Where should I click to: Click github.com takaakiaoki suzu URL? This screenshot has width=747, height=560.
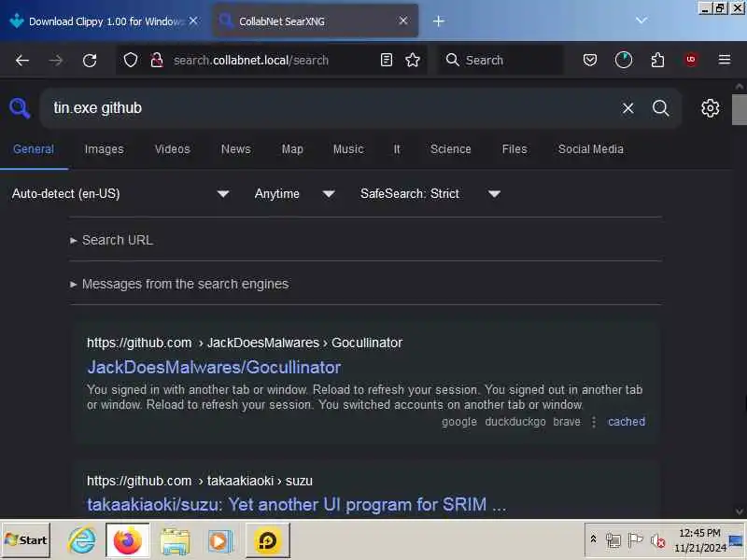tap(200, 481)
